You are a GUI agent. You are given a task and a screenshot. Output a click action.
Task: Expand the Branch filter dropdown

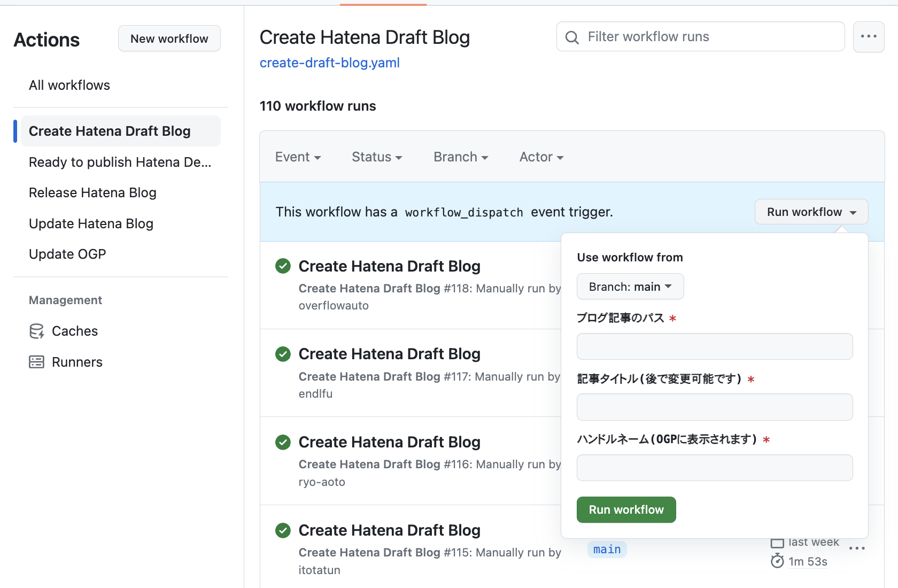tap(461, 157)
